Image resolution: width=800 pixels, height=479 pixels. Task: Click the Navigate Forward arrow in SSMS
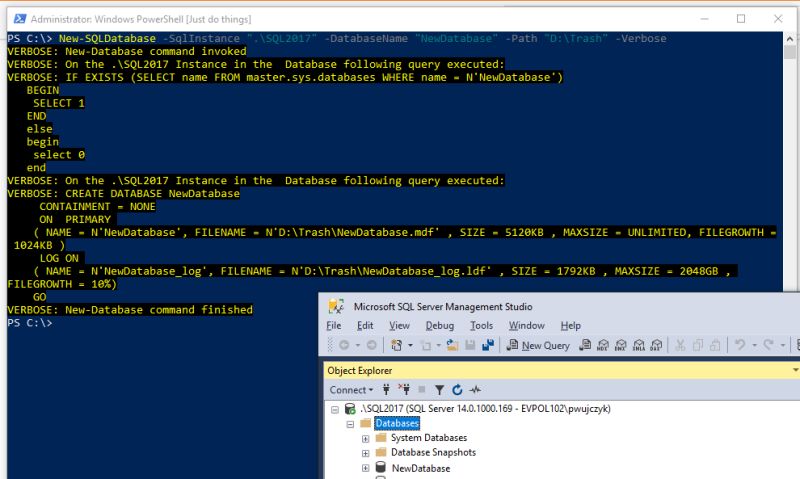pos(372,345)
